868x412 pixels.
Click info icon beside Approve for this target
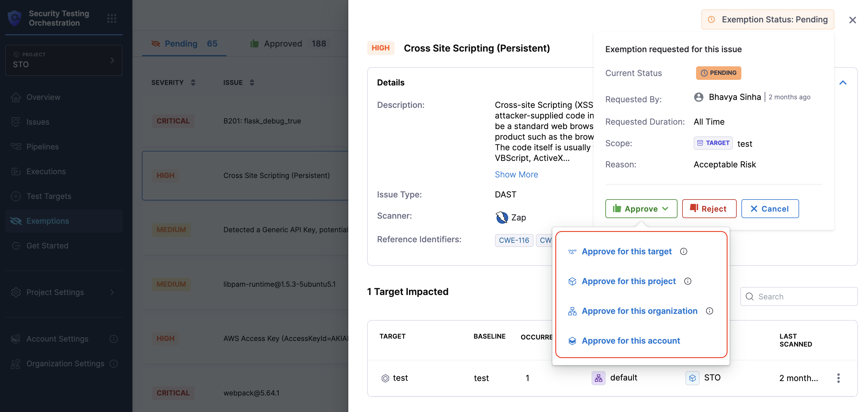(x=683, y=251)
